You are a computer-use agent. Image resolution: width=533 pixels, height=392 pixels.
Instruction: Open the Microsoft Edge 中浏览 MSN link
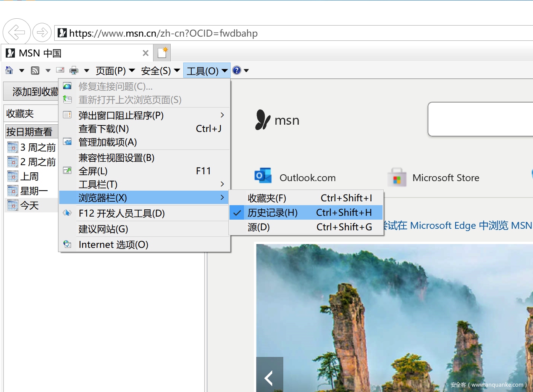point(458,226)
